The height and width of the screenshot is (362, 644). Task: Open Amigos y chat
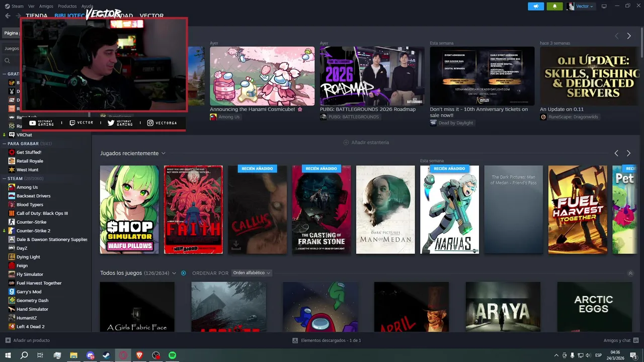617,340
